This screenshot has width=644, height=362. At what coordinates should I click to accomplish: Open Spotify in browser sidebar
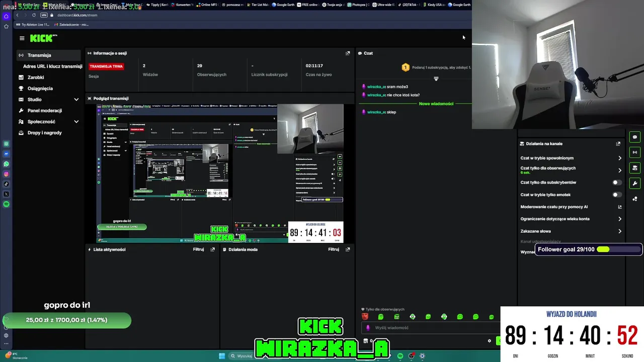point(6,204)
